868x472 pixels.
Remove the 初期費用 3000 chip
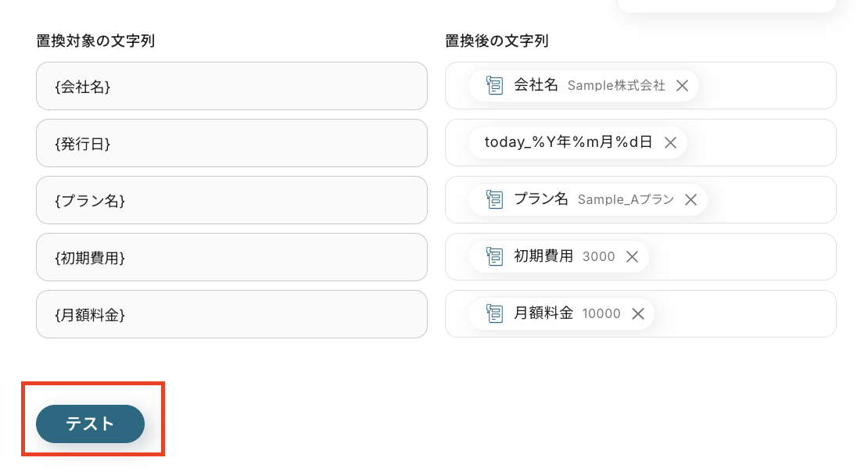coord(633,256)
